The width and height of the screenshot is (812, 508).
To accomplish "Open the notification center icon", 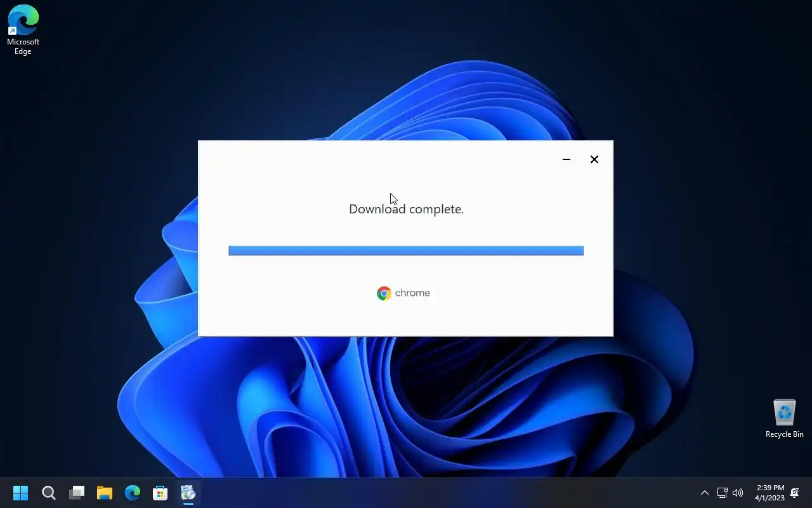I will coord(795,493).
